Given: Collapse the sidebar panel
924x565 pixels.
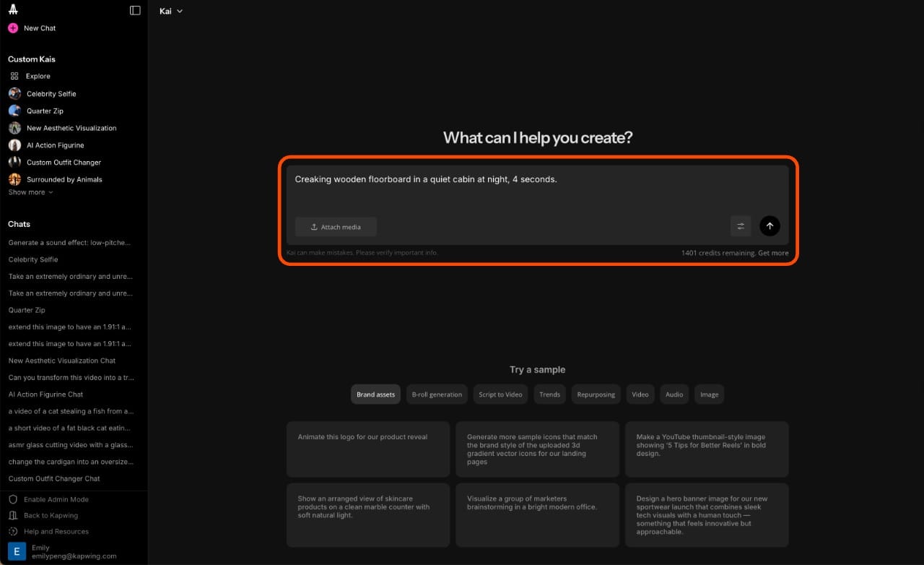Looking at the screenshot, I should tap(135, 10).
